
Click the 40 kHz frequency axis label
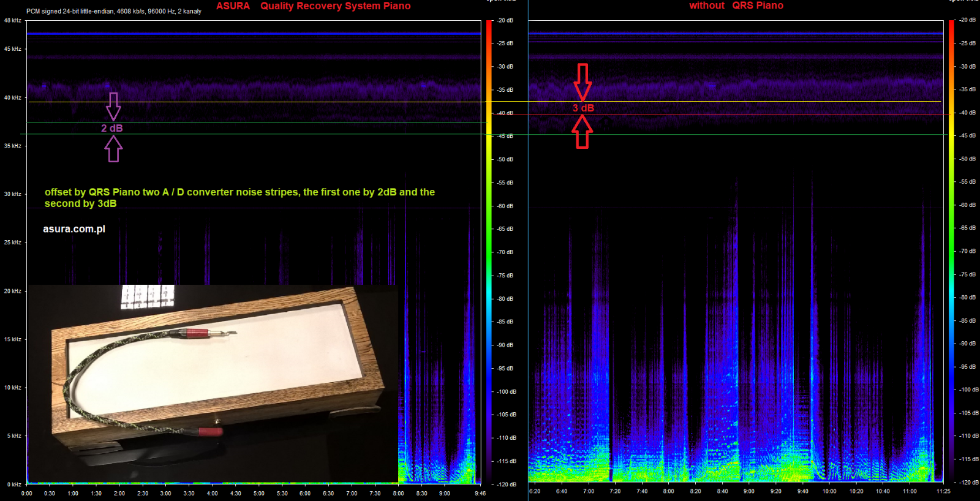coord(12,97)
